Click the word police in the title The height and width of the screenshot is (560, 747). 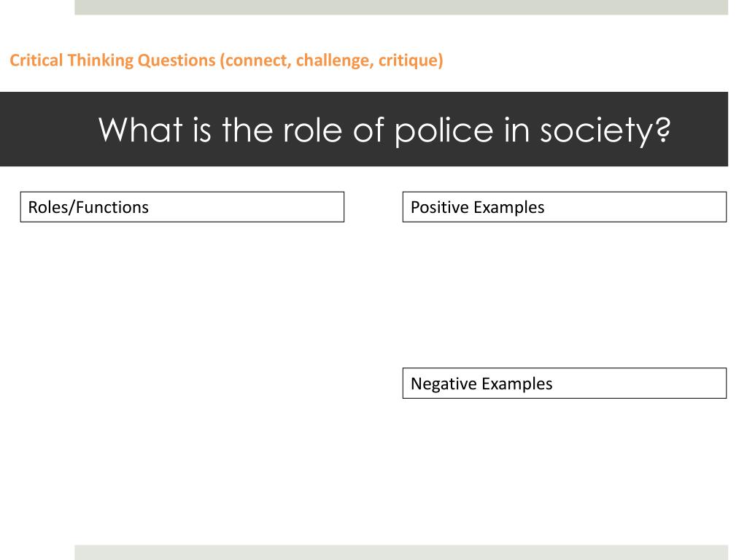[x=444, y=131]
